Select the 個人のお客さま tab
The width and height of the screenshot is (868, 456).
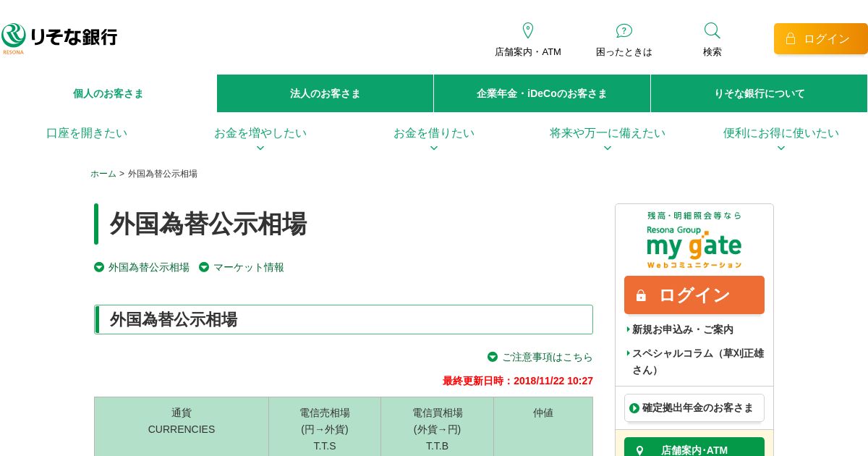[109, 93]
